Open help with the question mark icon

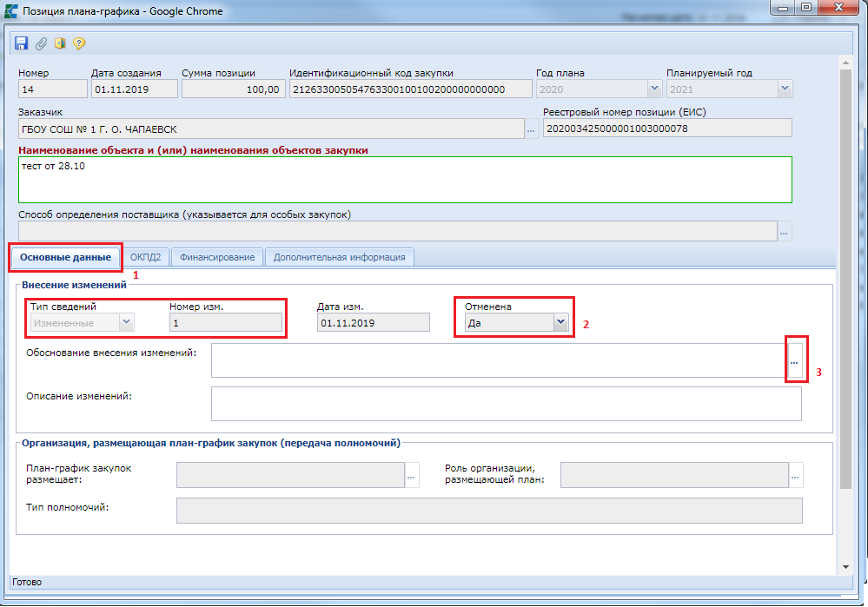[x=79, y=43]
